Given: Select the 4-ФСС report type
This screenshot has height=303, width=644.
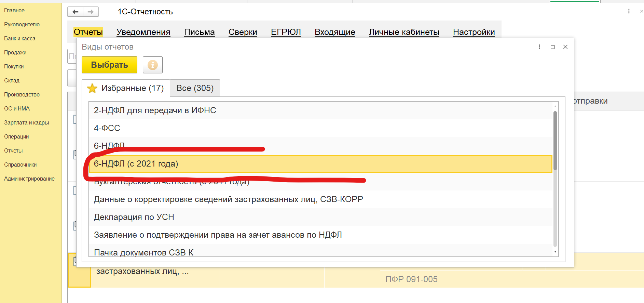Looking at the screenshot, I should click(320, 128).
